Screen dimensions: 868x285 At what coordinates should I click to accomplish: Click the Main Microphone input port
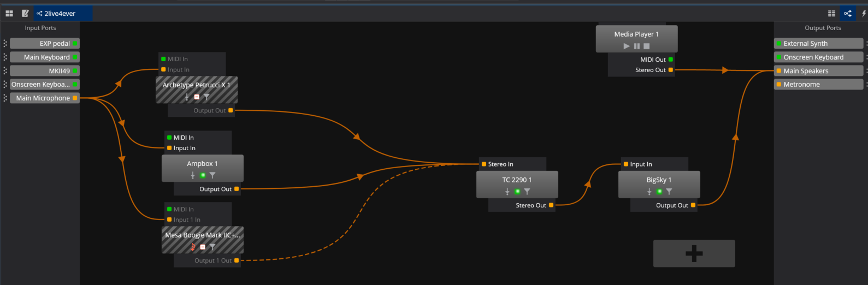pyautogui.click(x=45, y=98)
